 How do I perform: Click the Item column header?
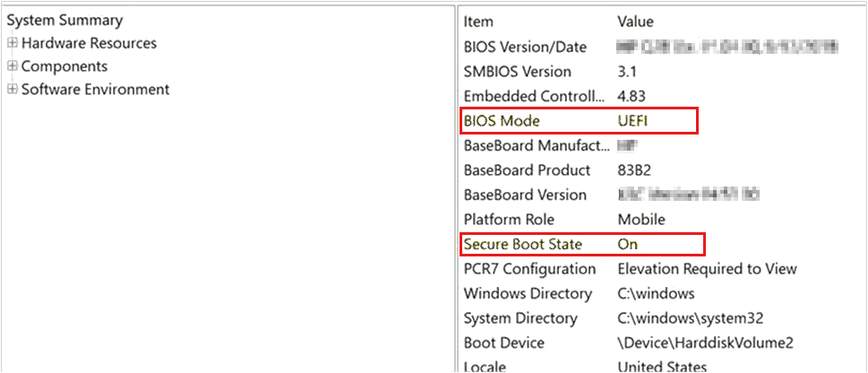pos(478,22)
